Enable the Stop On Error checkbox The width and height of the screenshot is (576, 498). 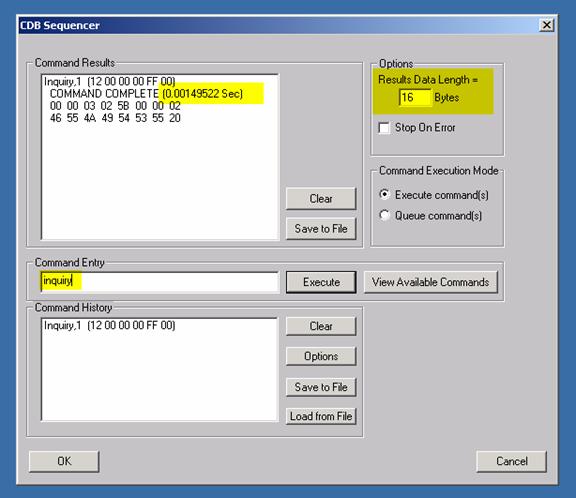point(384,128)
